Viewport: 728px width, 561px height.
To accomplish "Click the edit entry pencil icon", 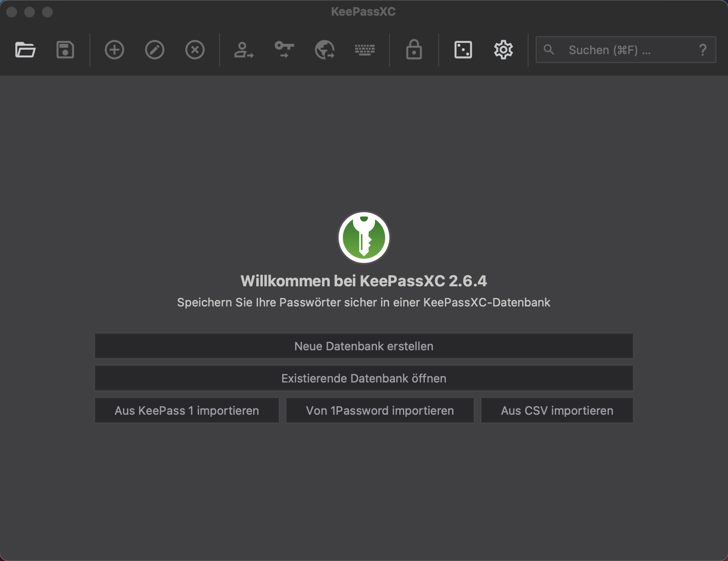I will 155,50.
